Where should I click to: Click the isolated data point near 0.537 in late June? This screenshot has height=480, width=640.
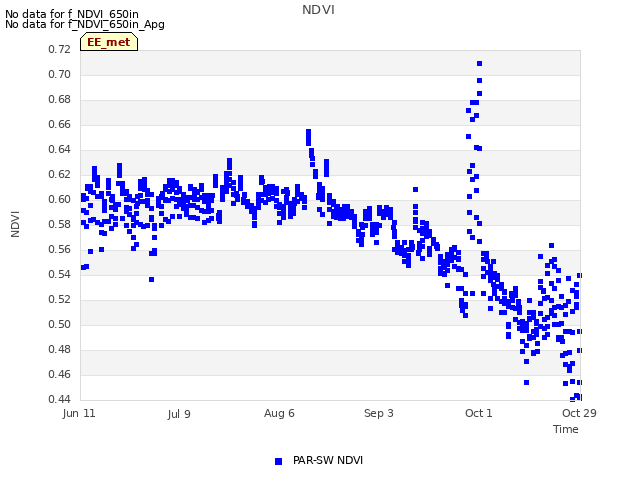pyautogui.click(x=151, y=280)
